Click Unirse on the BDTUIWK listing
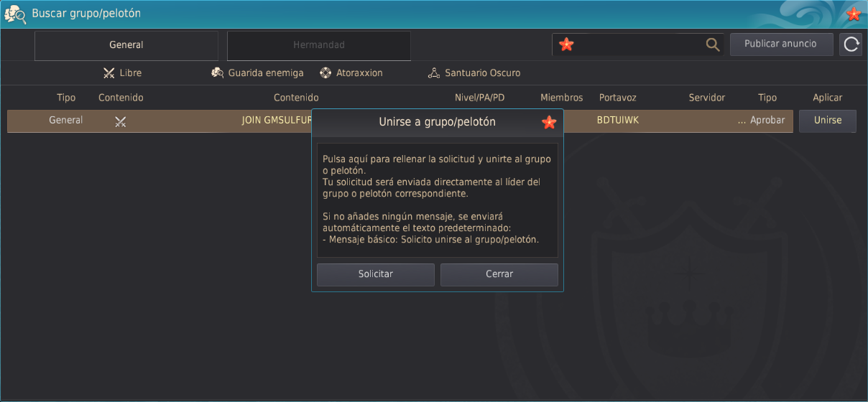The height and width of the screenshot is (402, 868). (827, 121)
